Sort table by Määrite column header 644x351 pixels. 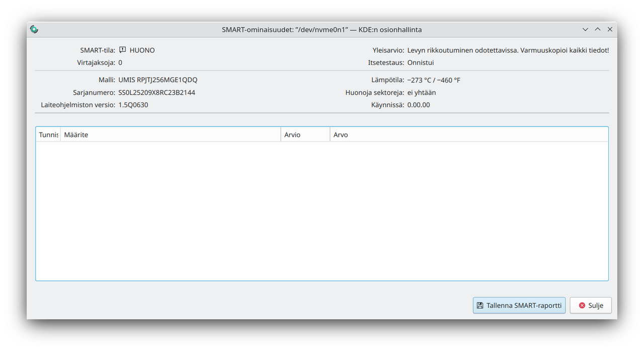171,134
